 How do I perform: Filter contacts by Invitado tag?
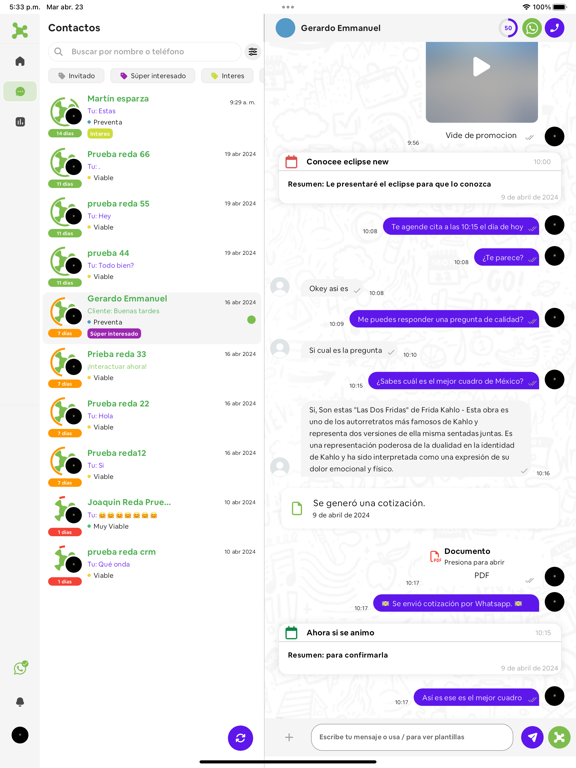(76, 75)
